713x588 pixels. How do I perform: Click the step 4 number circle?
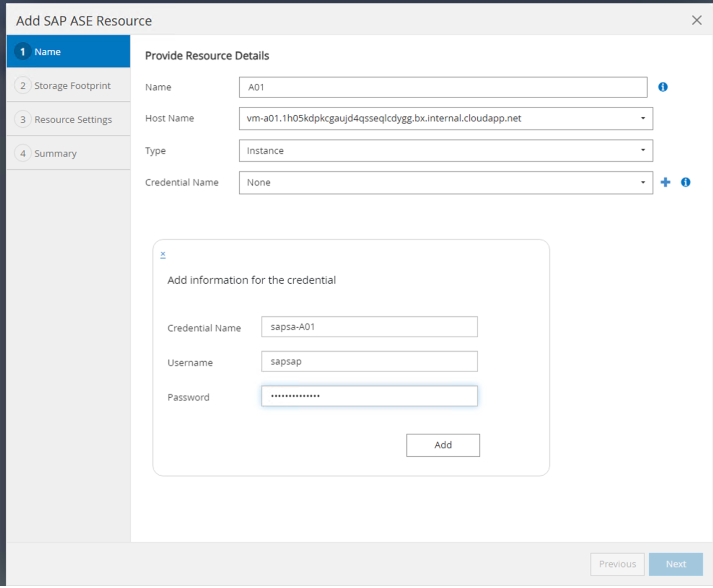pos(22,154)
